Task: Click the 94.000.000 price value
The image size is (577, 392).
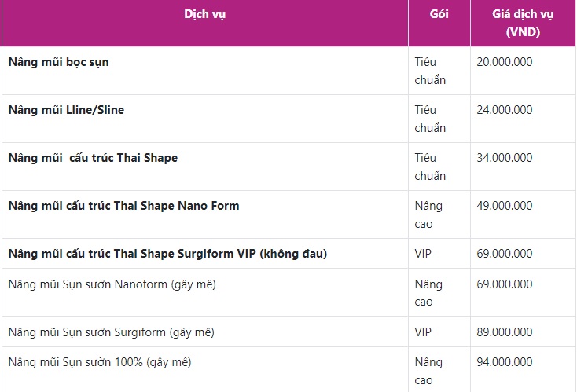Action: click(505, 363)
